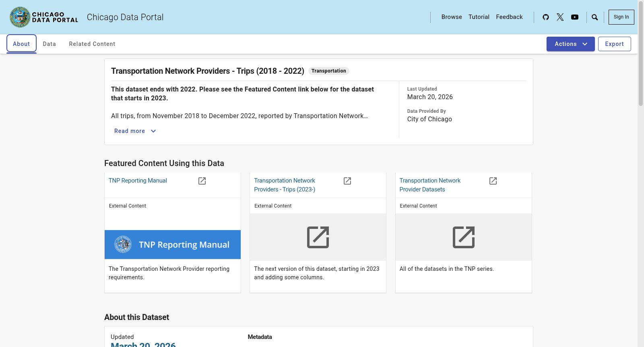Open the GitHub icon link
The width and height of the screenshot is (644, 347).
coord(546,17)
